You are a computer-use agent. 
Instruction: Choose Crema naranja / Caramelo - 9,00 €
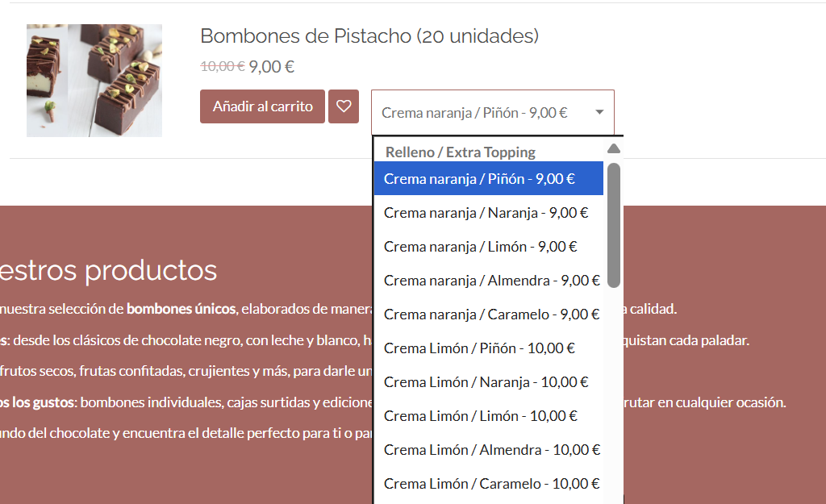491,314
